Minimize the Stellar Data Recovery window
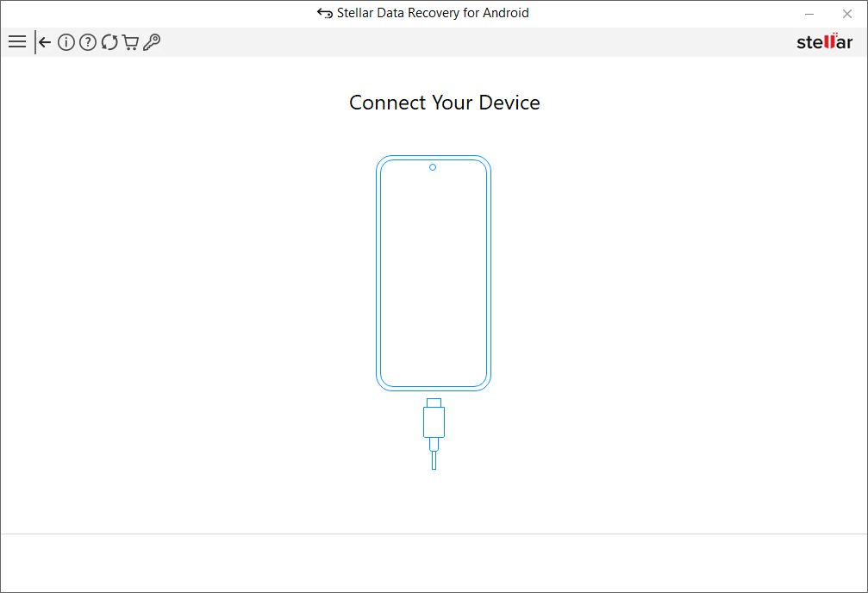This screenshot has height=593, width=868. pyautogui.click(x=809, y=14)
